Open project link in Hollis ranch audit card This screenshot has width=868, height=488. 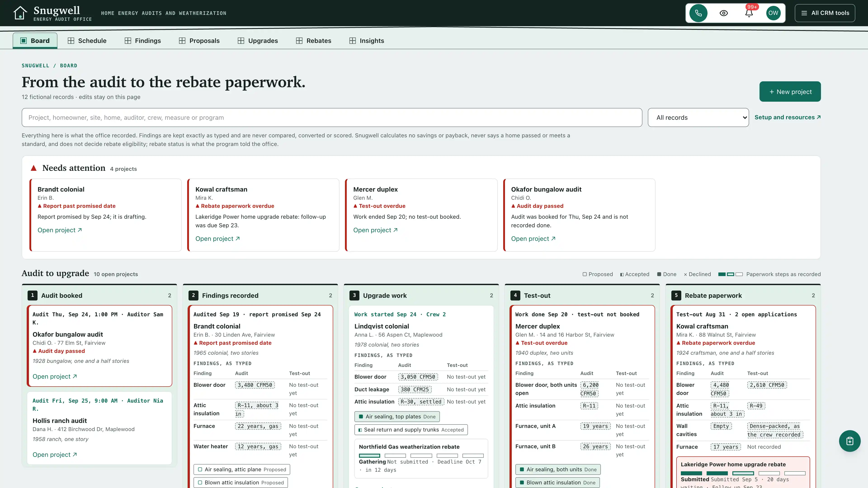54,455
